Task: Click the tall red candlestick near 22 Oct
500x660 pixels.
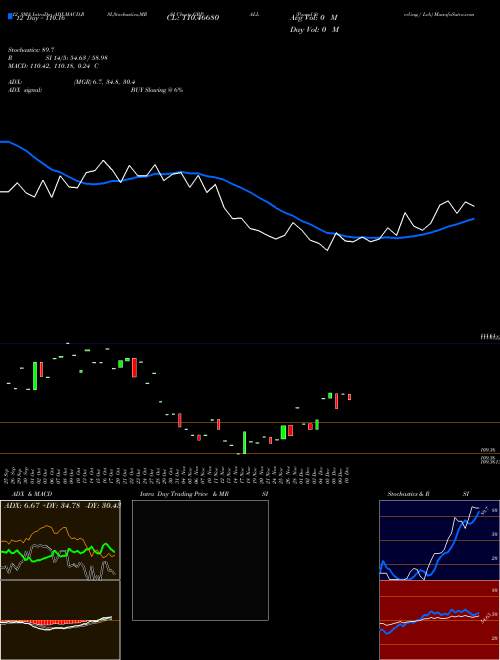Action: coord(134,367)
